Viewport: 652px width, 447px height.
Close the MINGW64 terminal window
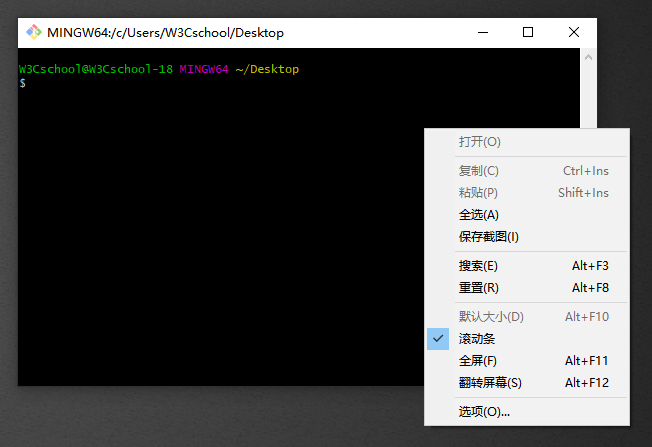tap(574, 32)
